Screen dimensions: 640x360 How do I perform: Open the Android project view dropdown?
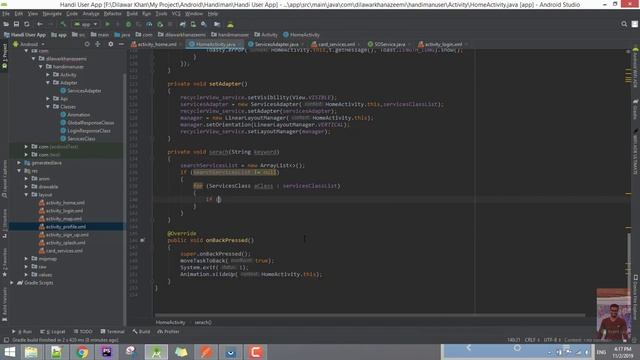click(x=29, y=44)
